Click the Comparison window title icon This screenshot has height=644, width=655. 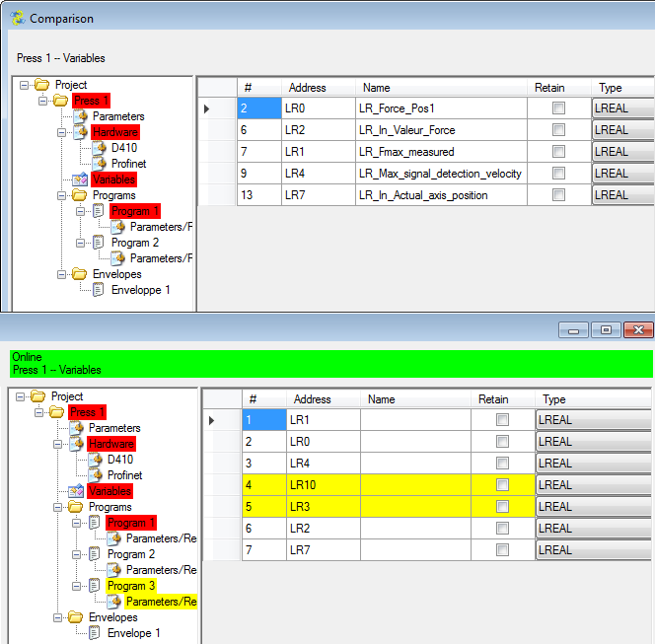tap(18, 18)
